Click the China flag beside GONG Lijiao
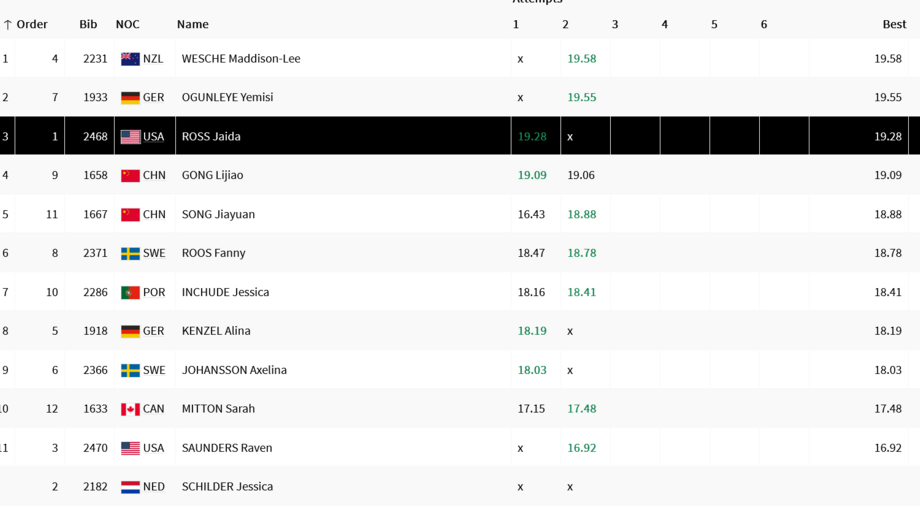This screenshot has width=920, height=518. (x=130, y=175)
